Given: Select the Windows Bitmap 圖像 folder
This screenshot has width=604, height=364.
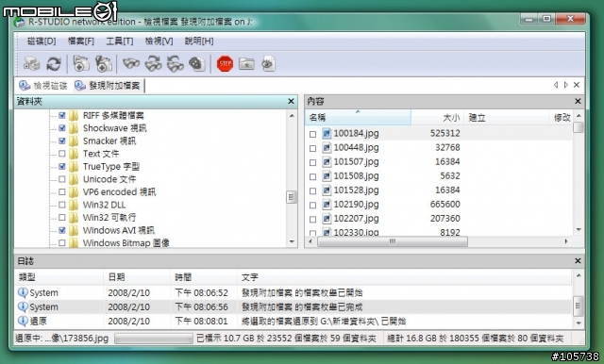Looking at the screenshot, I should [126, 243].
